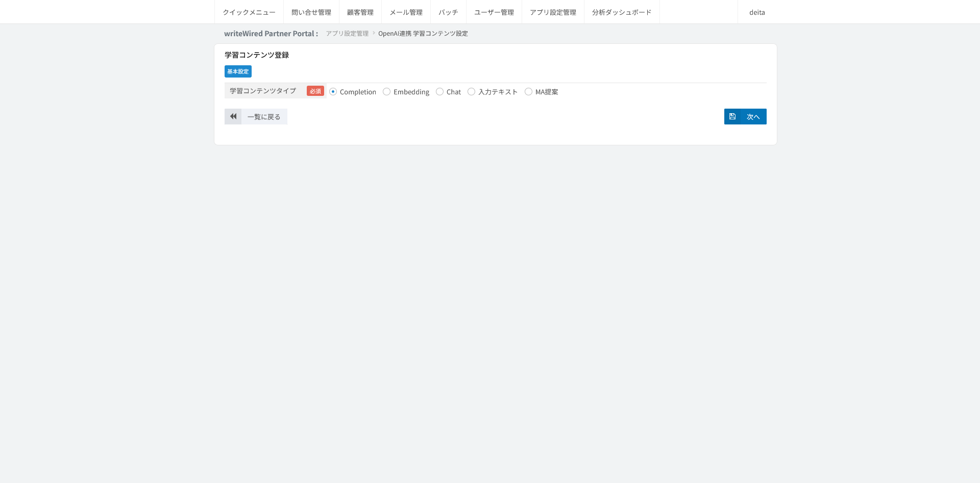Click the red 必須 badge
Screen dimensions: 980x483
coord(315,91)
